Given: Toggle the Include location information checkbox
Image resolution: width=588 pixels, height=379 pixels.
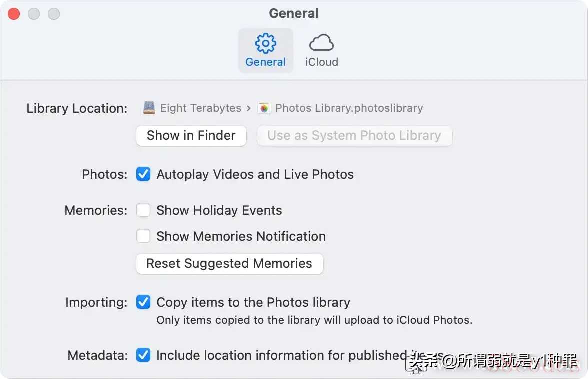Looking at the screenshot, I should pyautogui.click(x=143, y=355).
